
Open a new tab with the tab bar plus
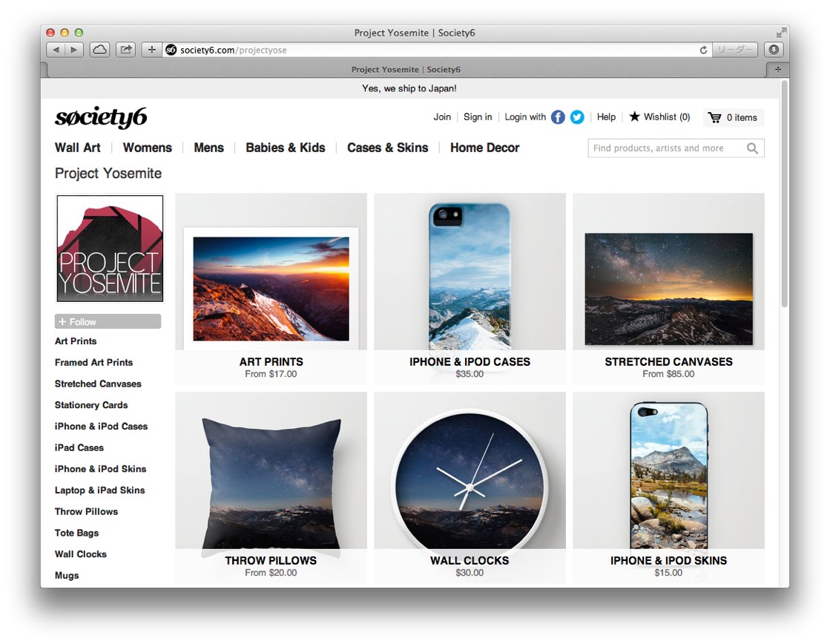click(x=777, y=70)
